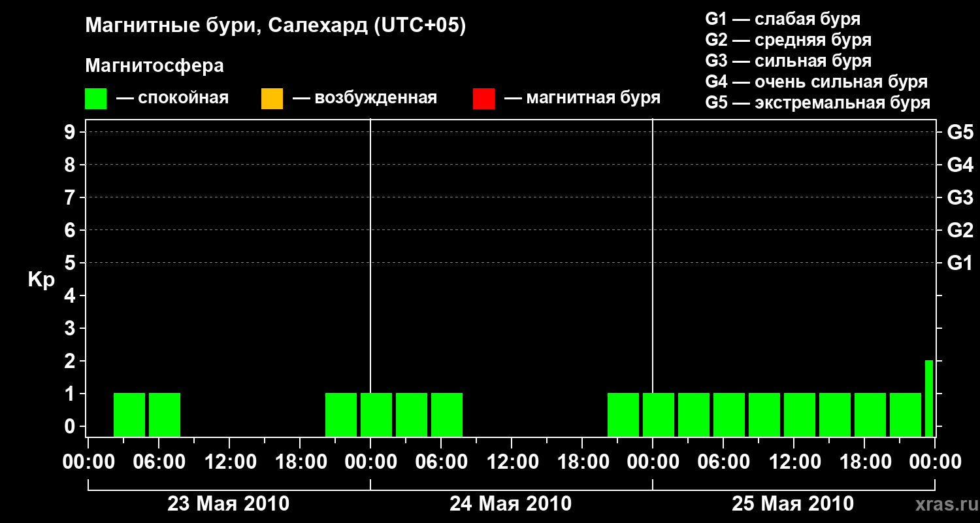Screen dimensions: 980x523
Task: Click the green 'спокойная' legend swatch
Action: pyautogui.click(x=95, y=99)
